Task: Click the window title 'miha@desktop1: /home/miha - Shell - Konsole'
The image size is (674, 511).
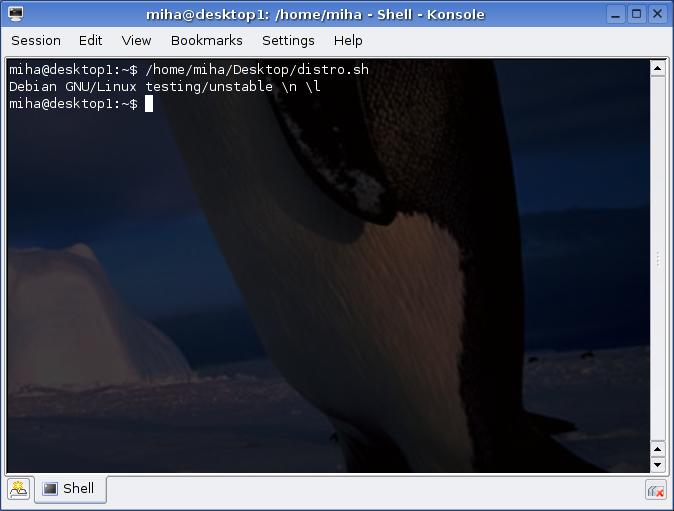Action: pos(315,15)
